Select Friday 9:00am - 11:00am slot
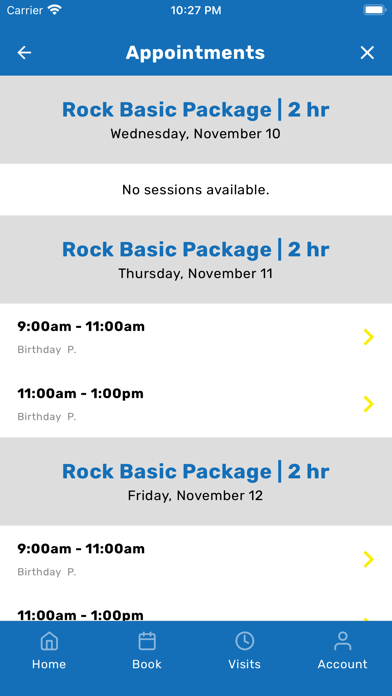Image resolution: width=392 pixels, height=696 pixels. tap(196, 559)
